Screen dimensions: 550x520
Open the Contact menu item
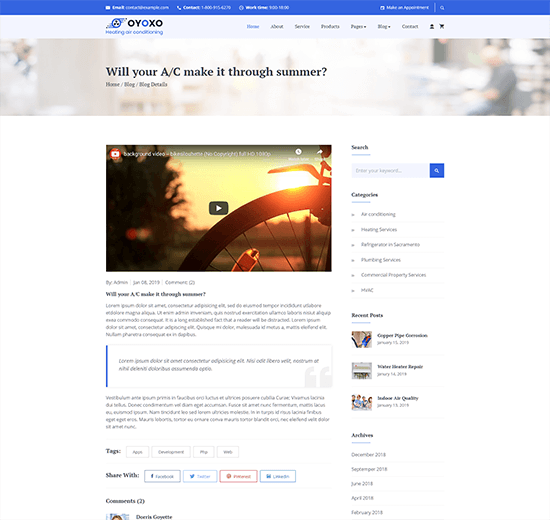click(x=410, y=26)
